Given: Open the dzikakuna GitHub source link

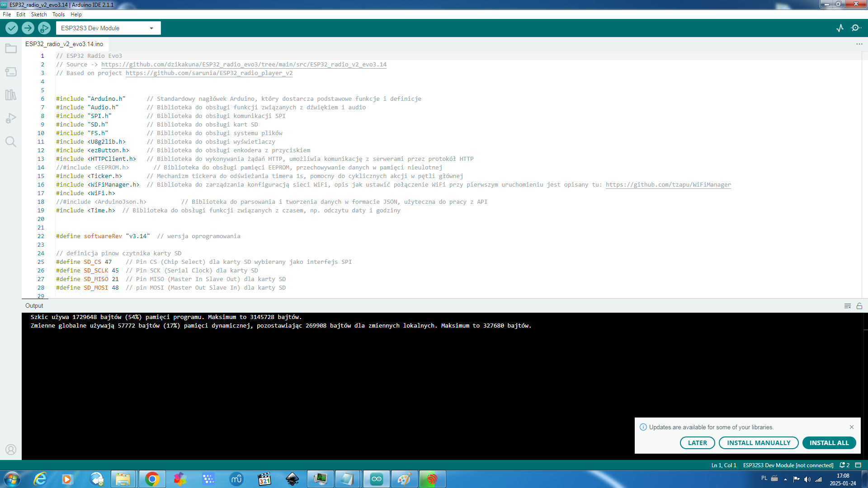Looking at the screenshot, I should click(x=244, y=65).
